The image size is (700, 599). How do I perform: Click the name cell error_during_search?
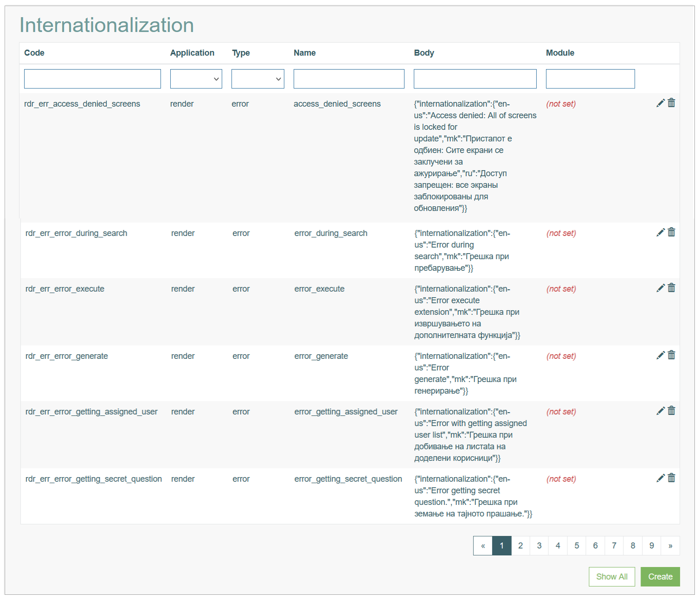coord(331,233)
